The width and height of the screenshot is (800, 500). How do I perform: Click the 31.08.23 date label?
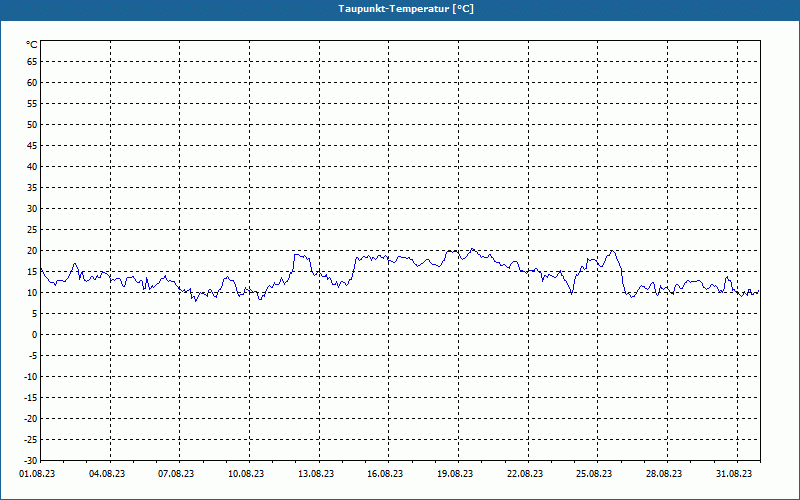(734, 474)
